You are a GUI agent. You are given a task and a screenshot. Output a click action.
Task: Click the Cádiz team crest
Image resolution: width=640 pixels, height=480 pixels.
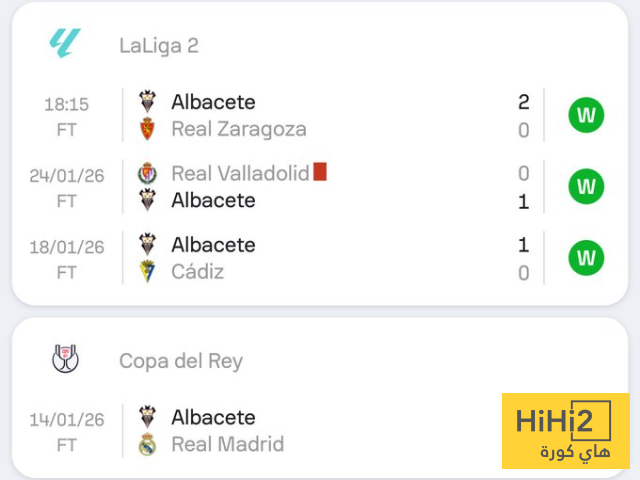click(148, 272)
